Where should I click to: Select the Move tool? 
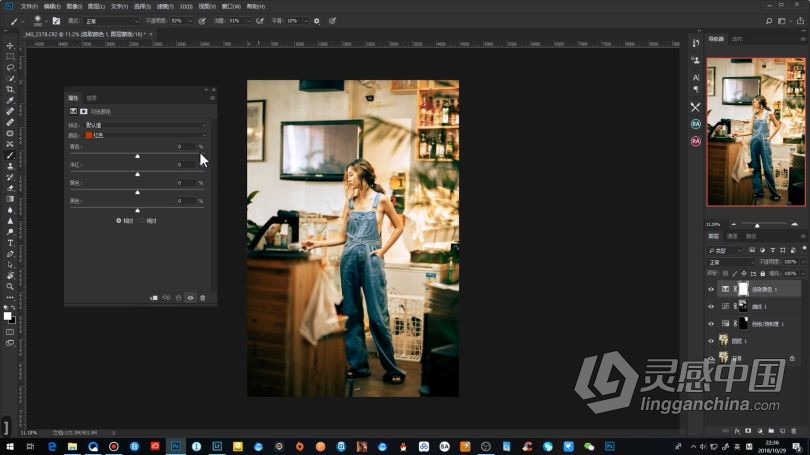pyautogui.click(x=10, y=46)
